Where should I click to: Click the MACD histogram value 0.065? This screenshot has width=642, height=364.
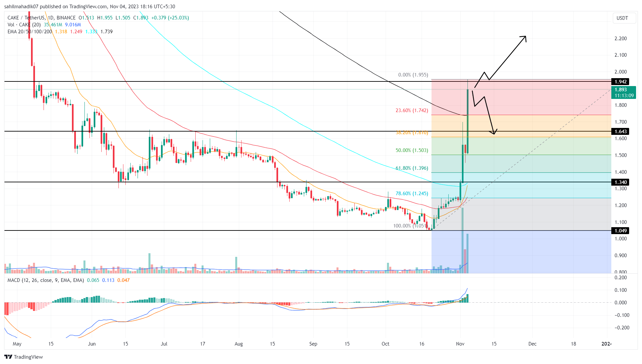coord(93,280)
